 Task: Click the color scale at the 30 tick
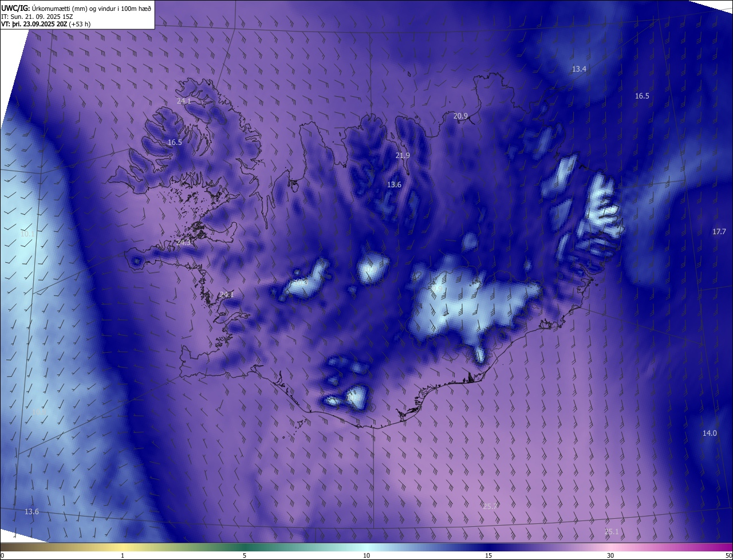pyautogui.click(x=610, y=555)
